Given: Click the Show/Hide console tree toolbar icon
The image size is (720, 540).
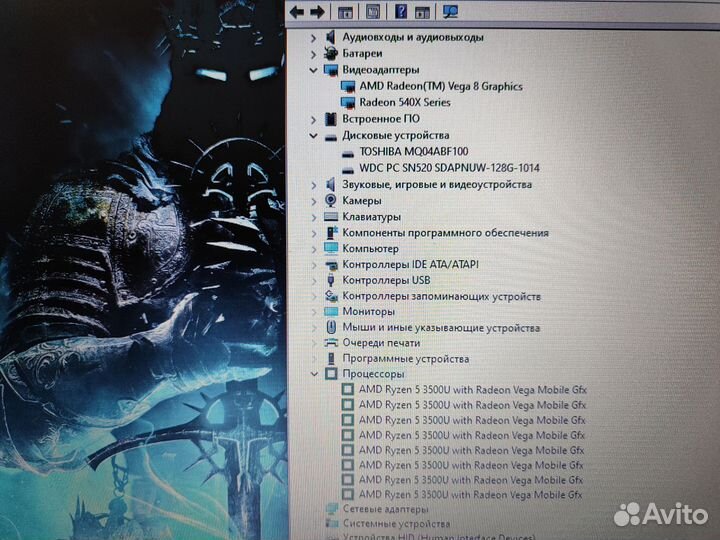Looking at the screenshot, I should tap(345, 12).
